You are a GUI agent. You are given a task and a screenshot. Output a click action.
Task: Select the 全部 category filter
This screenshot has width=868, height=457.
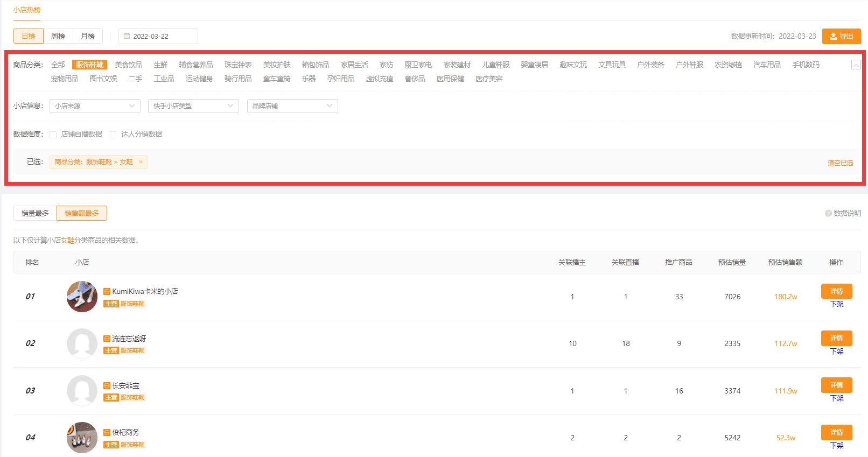click(x=58, y=65)
